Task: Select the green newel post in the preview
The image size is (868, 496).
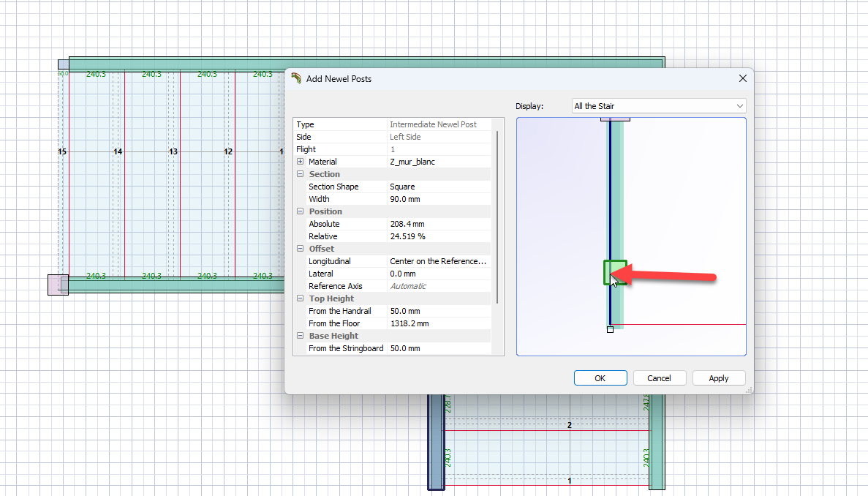Action: (x=615, y=272)
